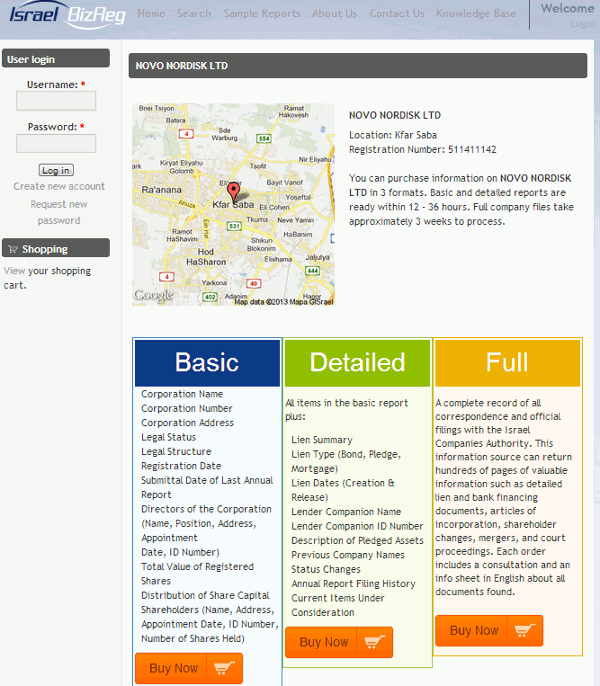Click the shopping cart icon in sidebar
Viewport: 600px width, 686px height.
click(x=13, y=249)
